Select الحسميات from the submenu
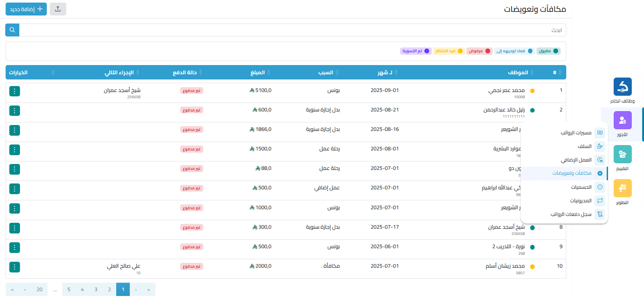 [x=581, y=187]
